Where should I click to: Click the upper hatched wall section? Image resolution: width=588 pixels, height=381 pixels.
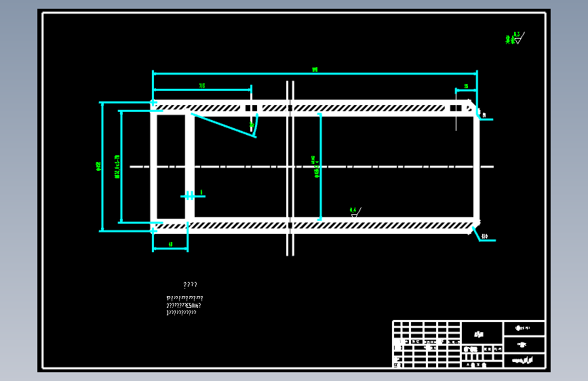314,108
